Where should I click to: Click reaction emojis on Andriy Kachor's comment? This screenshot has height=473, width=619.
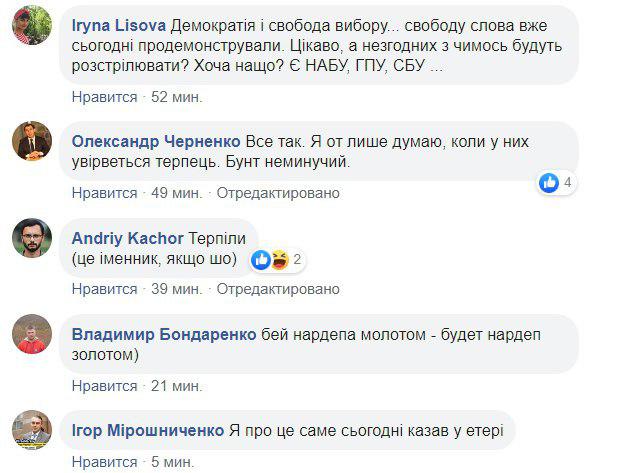click(270, 260)
